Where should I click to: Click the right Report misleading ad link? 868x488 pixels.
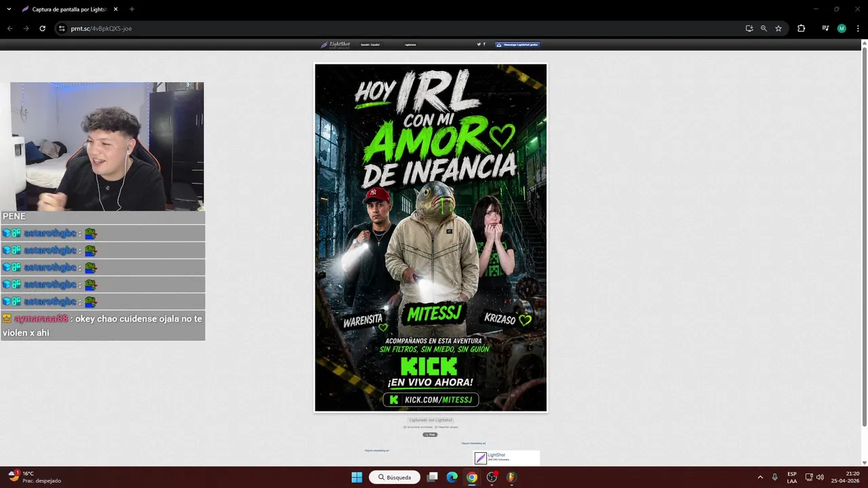(473, 443)
